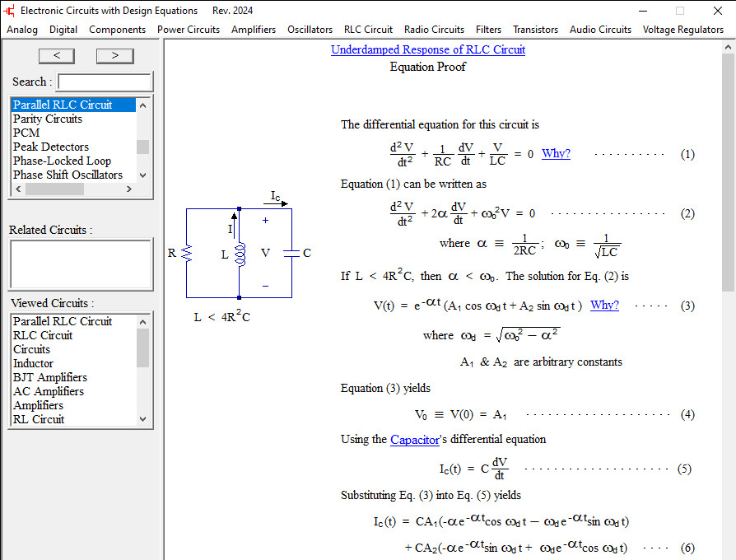Image resolution: width=736 pixels, height=560 pixels.
Task: Go back with the < button
Action: tap(57, 56)
